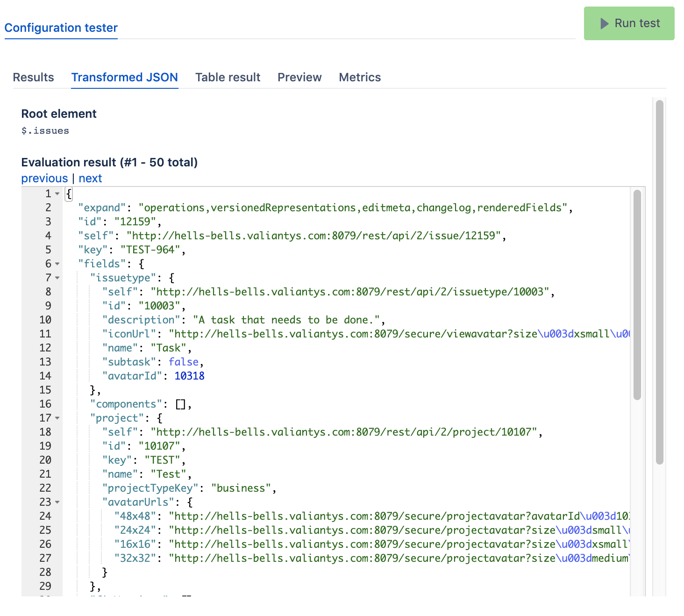The width and height of the screenshot is (684, 616).
Task: Click the "subtask" false value
Action: pos(184,362)
